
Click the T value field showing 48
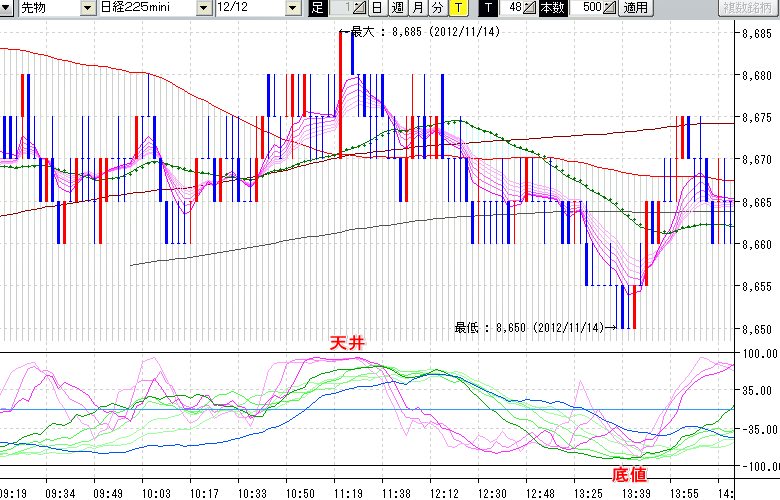click(x=511, y=8)
